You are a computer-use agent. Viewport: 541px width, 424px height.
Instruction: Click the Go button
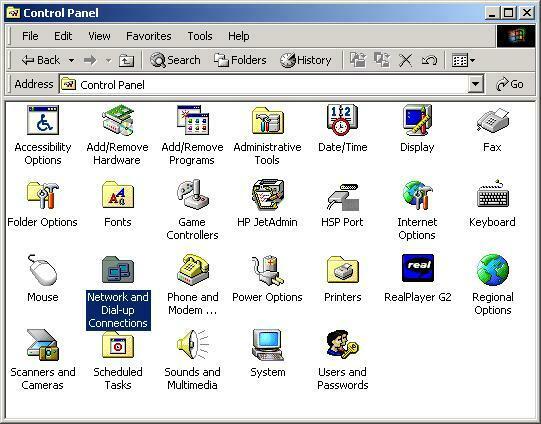(510, 84)
